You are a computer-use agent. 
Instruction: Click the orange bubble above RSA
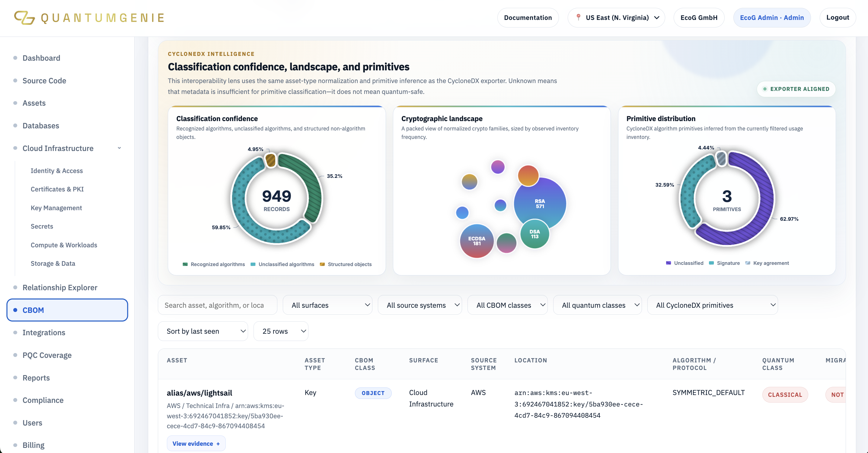[528, 175]
